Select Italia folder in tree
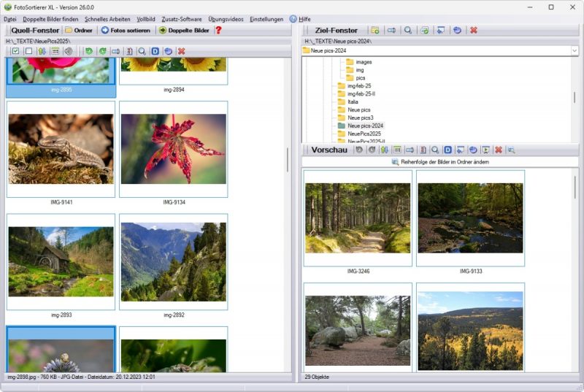 click(x=353, y=101)
